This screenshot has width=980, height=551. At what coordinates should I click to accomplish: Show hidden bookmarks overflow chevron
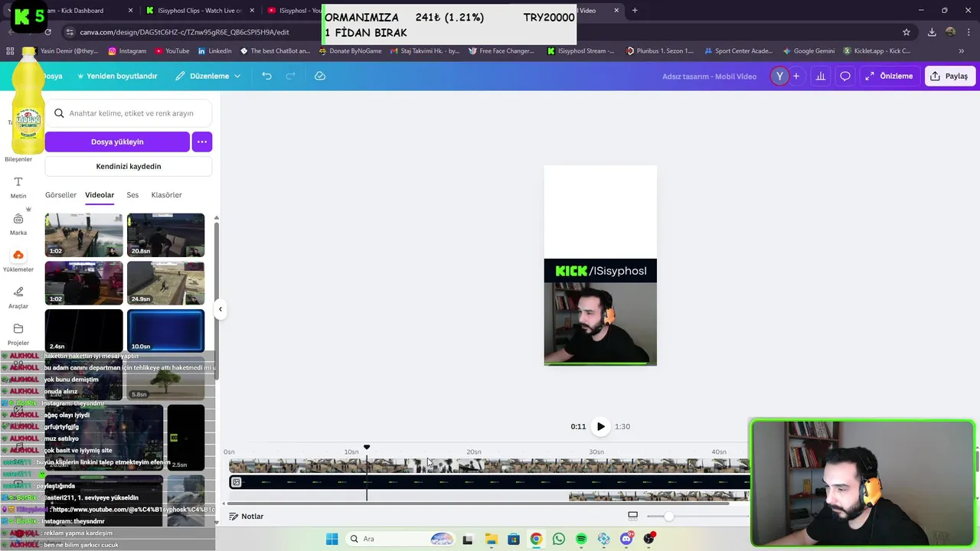click(x=962, y=51)
